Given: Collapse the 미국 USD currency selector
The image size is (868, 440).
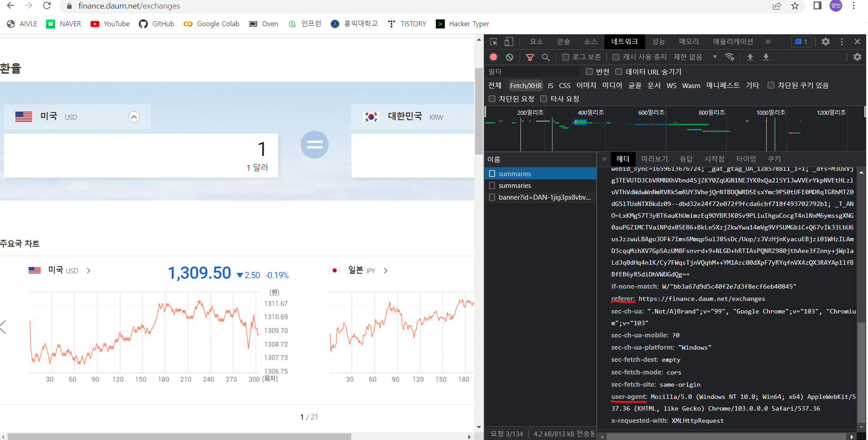Looking at the screenshot, I should 134,117.
